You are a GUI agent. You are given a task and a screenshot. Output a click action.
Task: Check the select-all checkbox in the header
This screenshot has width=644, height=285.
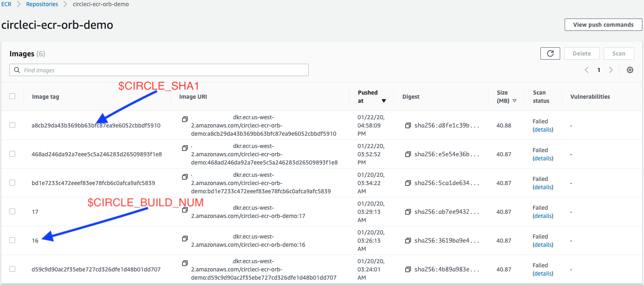[x=12, y=96]
